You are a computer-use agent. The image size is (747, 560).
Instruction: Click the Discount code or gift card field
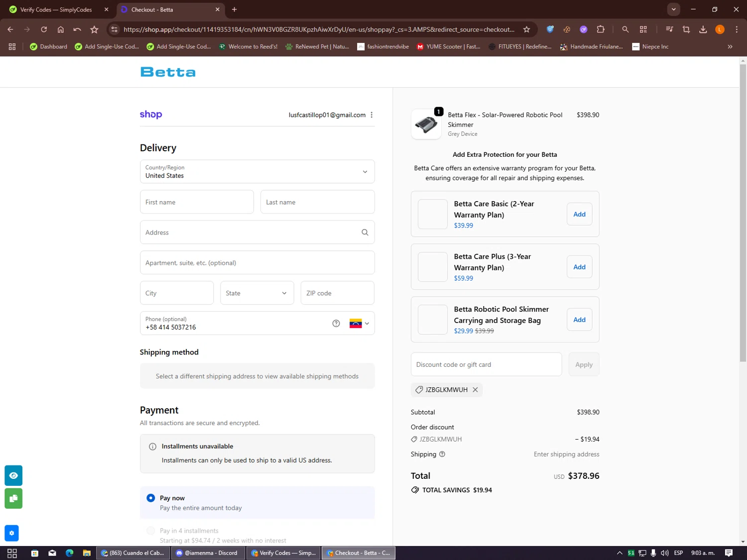pos(486,364)
